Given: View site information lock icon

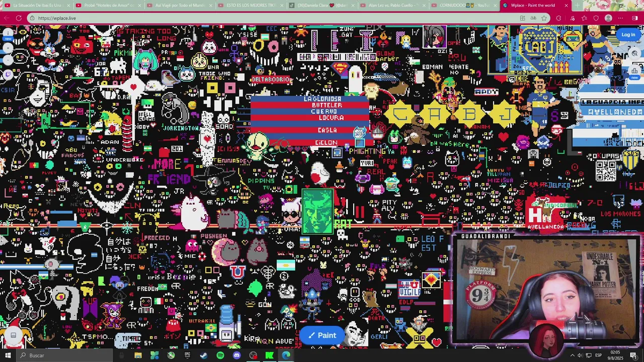Looking at the screenshot, I should [x=32, y=18].
